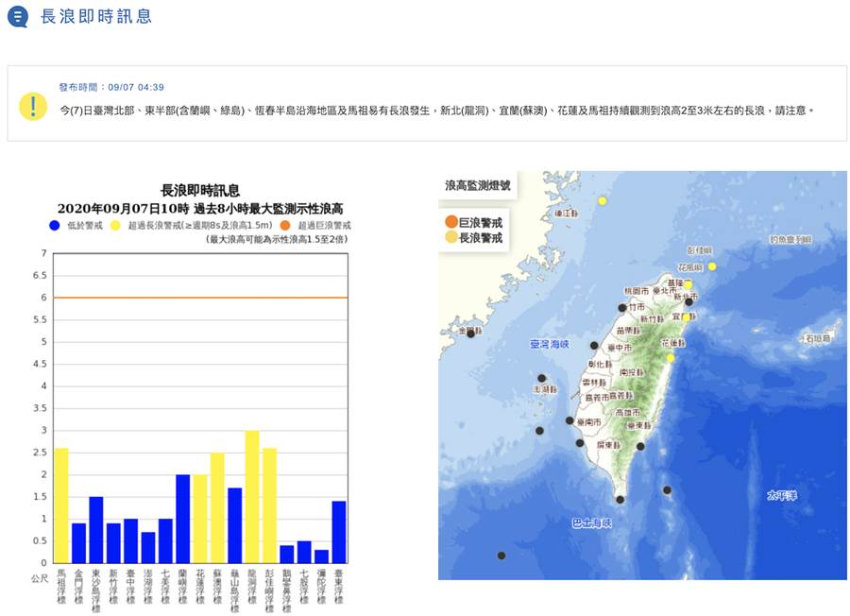Click the 釣魚臺列嶼 label on map
Screen dimensions: 850x616
tap(790, 240)
